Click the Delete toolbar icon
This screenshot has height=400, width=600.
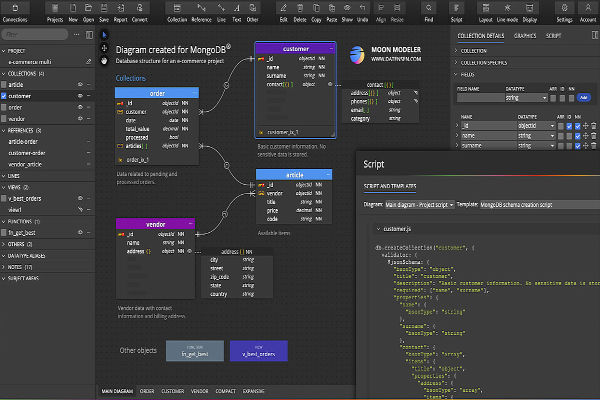pos(300,13)
